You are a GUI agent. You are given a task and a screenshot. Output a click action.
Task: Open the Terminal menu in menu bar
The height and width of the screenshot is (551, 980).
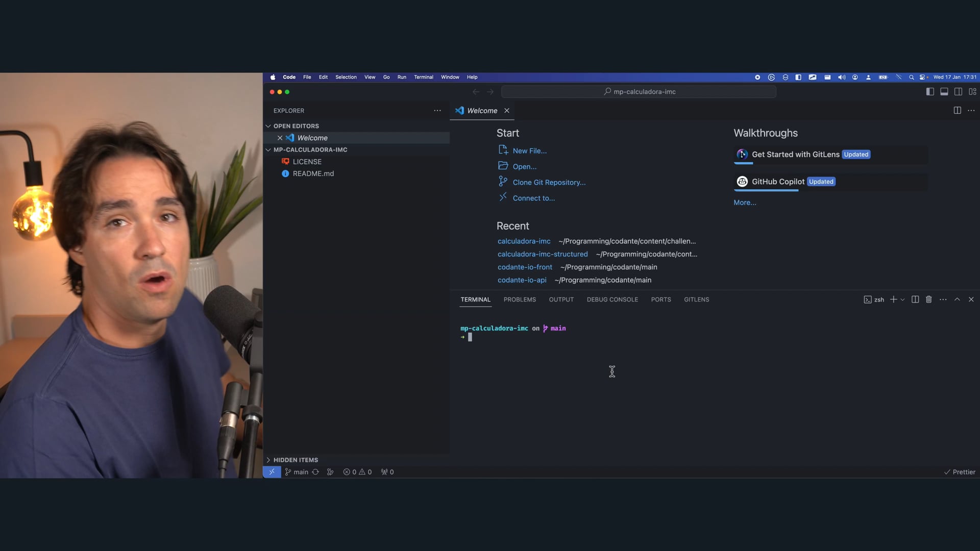pos(423,77)
